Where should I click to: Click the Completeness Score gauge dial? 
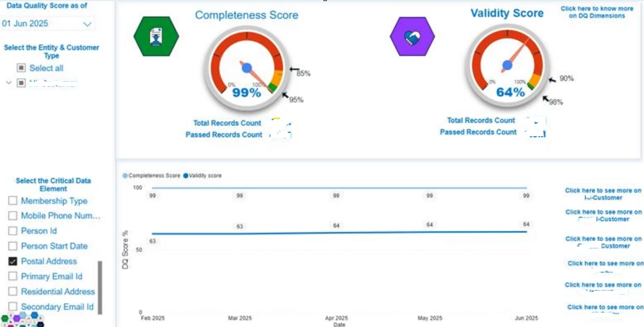(247, 67)
